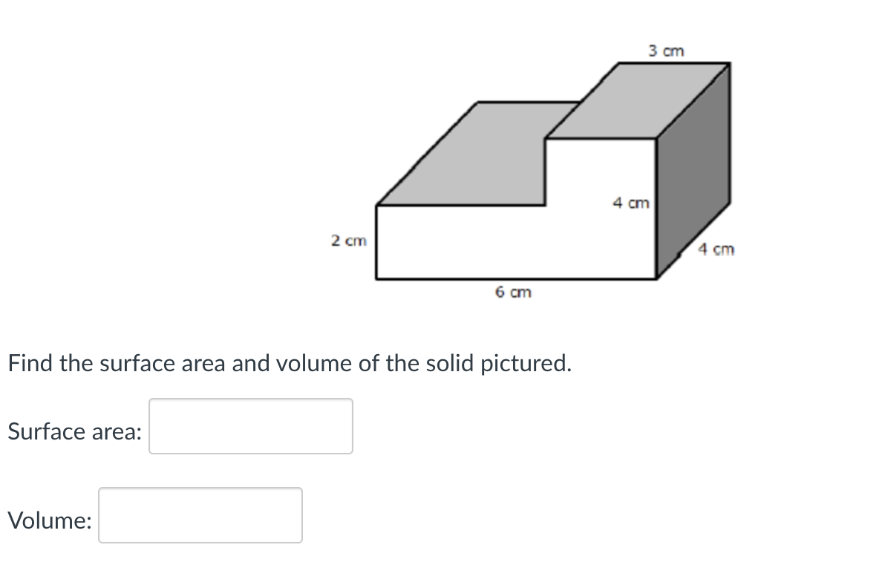
Task: Click the "4 cm" label on the right side
Action: point(716,249)
